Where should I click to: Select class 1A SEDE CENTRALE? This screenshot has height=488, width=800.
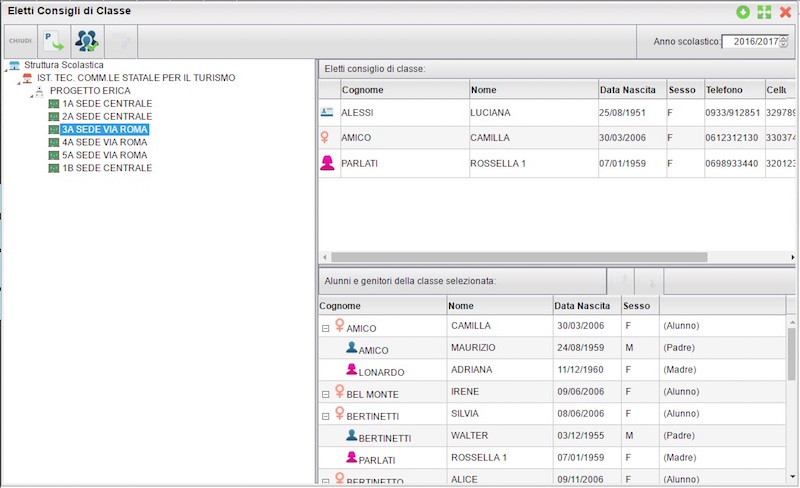click(x=107, y=103)
